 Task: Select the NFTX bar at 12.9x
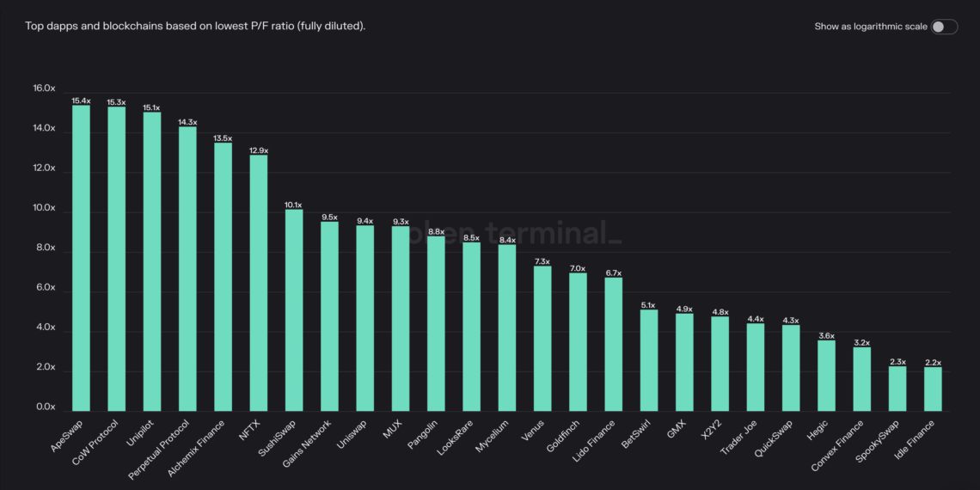tap(259, 283)
